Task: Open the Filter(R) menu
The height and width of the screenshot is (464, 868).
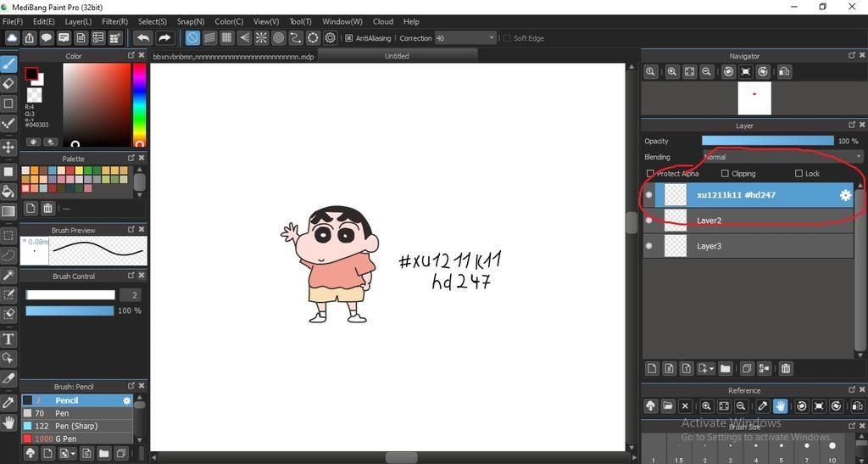Action: [114, 21]
